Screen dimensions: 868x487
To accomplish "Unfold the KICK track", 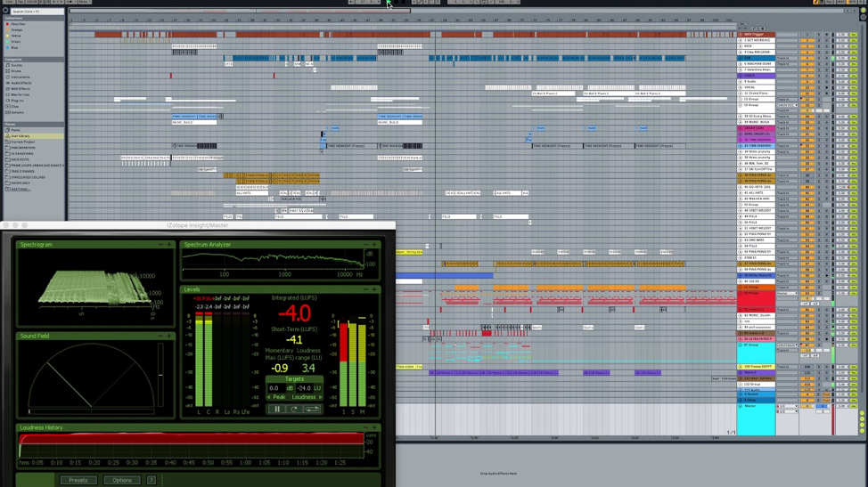I will pyautogui.click(x=741, y=46).
